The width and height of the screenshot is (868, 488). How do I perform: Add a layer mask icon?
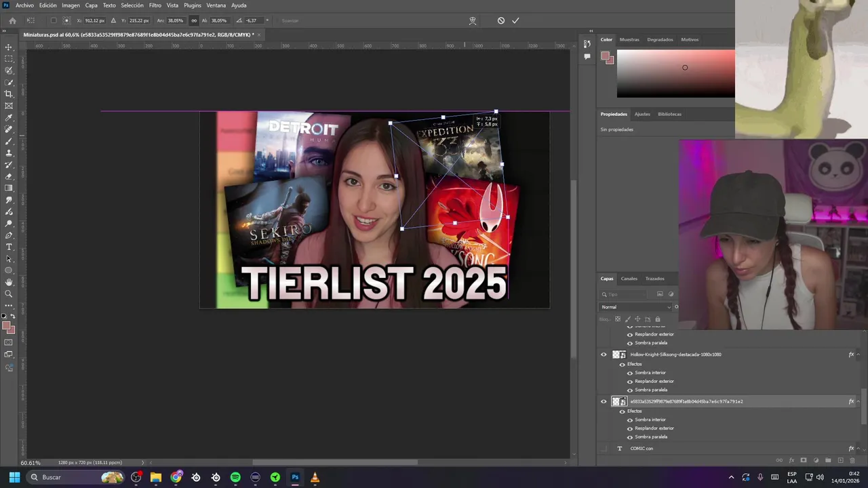point(804,460)
